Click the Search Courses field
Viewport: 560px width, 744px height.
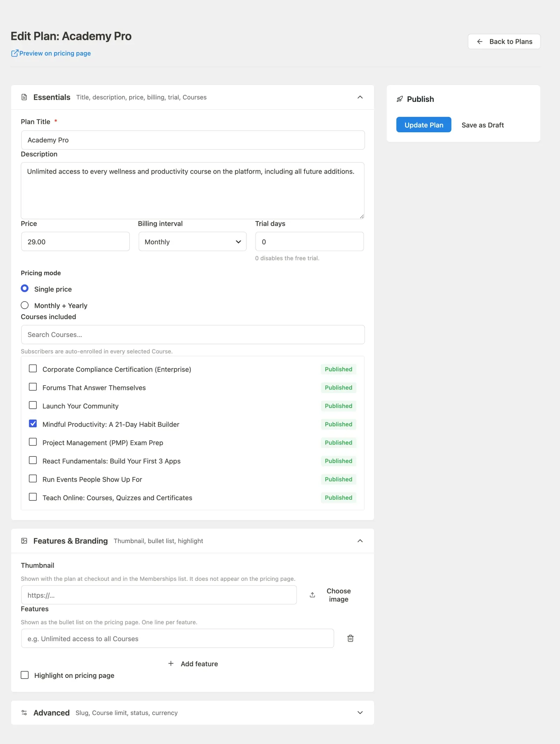pyautogui.click(x=193, y=335)
